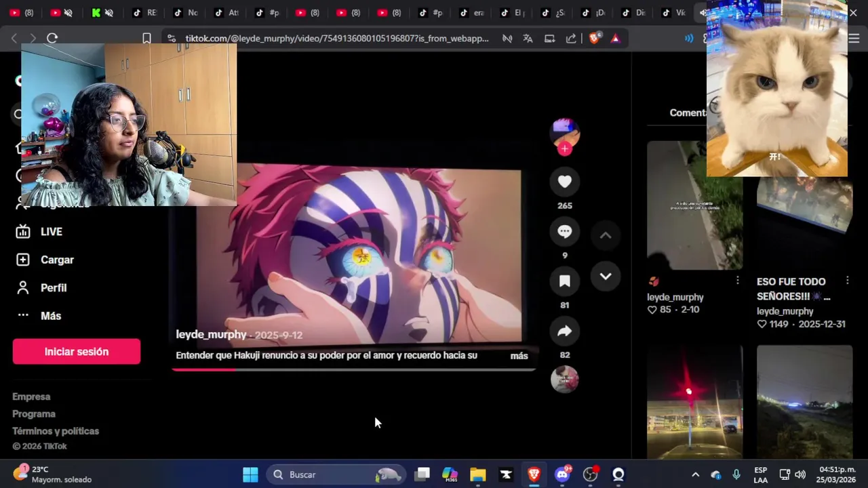Expand Términos y políticas footer section

(56, 431)
